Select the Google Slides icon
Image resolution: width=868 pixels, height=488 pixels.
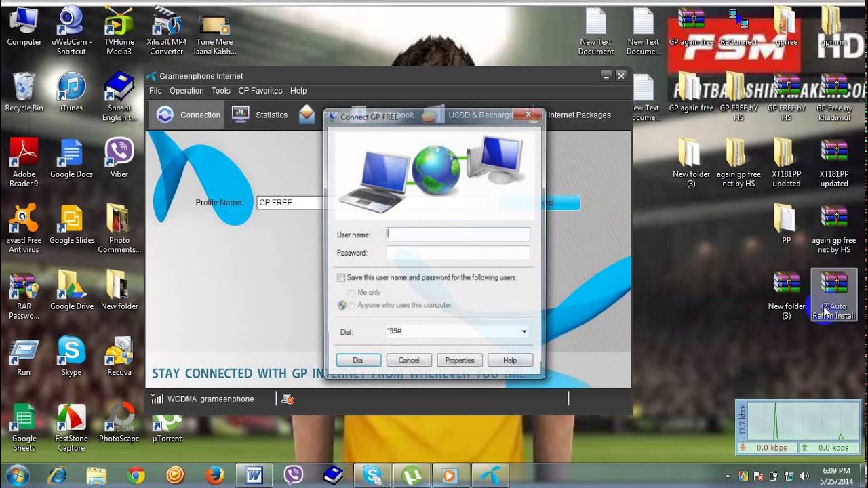72,224
